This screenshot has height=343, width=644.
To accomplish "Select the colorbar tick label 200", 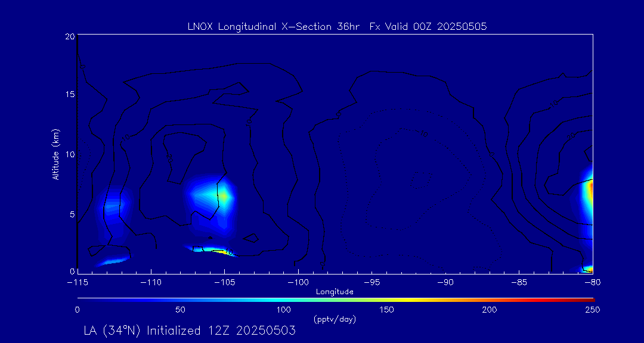I will (x=490, y=310).
